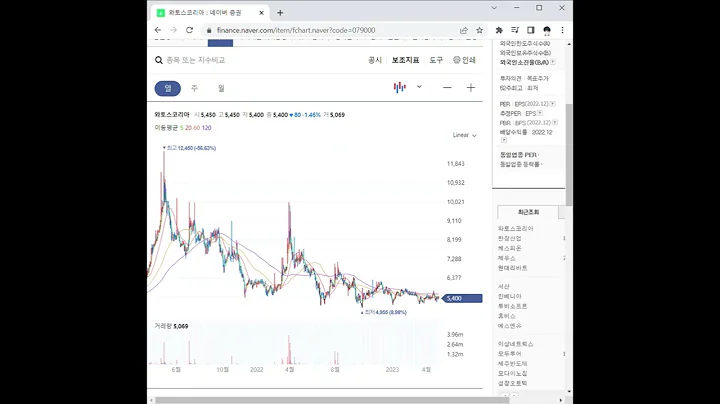The height and width of the screenshot is (404, 720).
Task: Zoom out chart with minus icon
Action: 447,88
